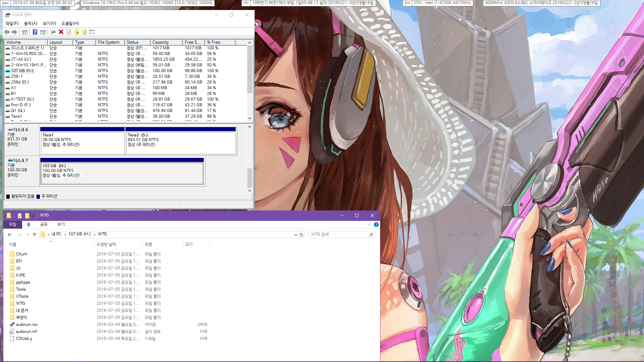Click the Disk Management title bar app icon
The image size is (644, 362).
click(x=8, y=15)
